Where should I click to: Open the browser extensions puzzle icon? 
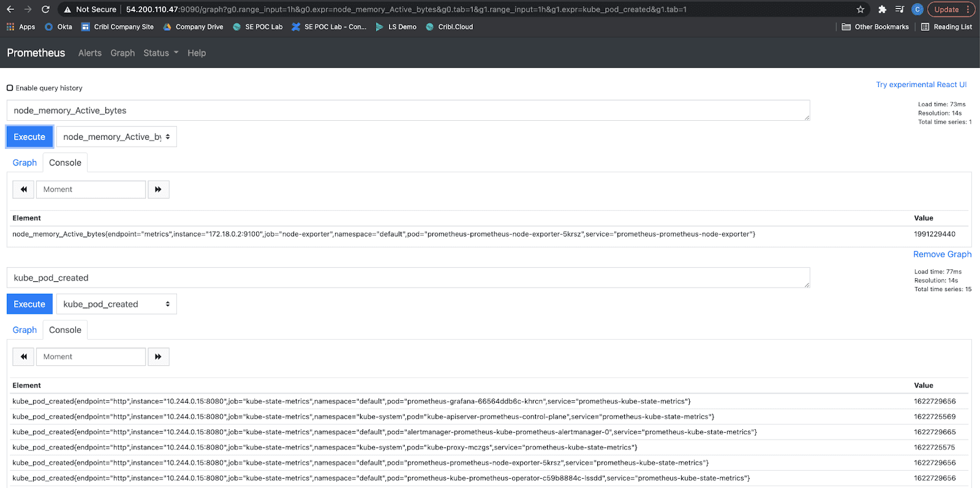coord(882,9)
